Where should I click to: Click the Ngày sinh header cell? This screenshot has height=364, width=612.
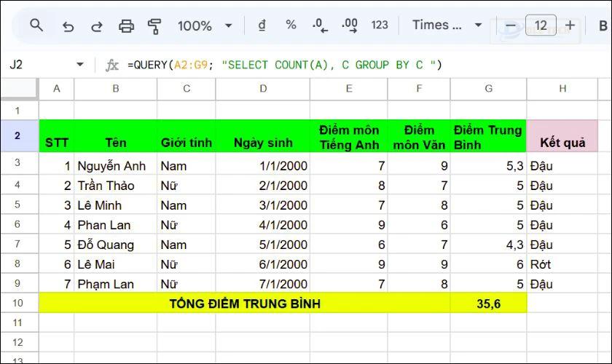[263, 136]
